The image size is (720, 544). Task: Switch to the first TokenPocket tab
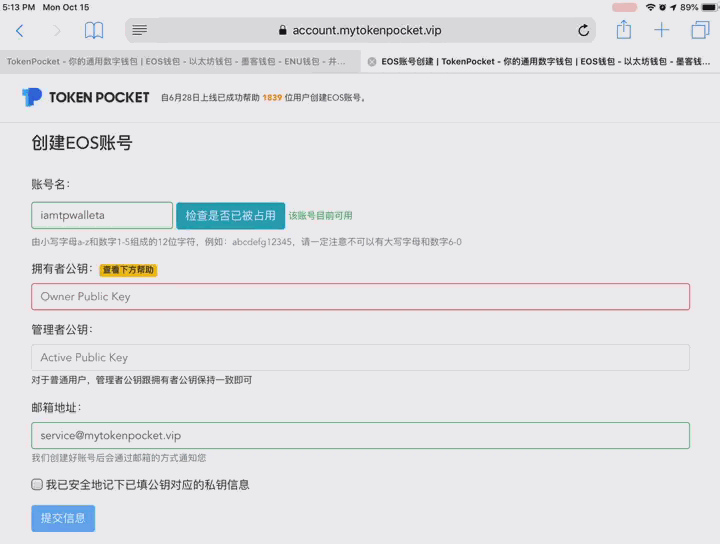[x=180, y=62]
